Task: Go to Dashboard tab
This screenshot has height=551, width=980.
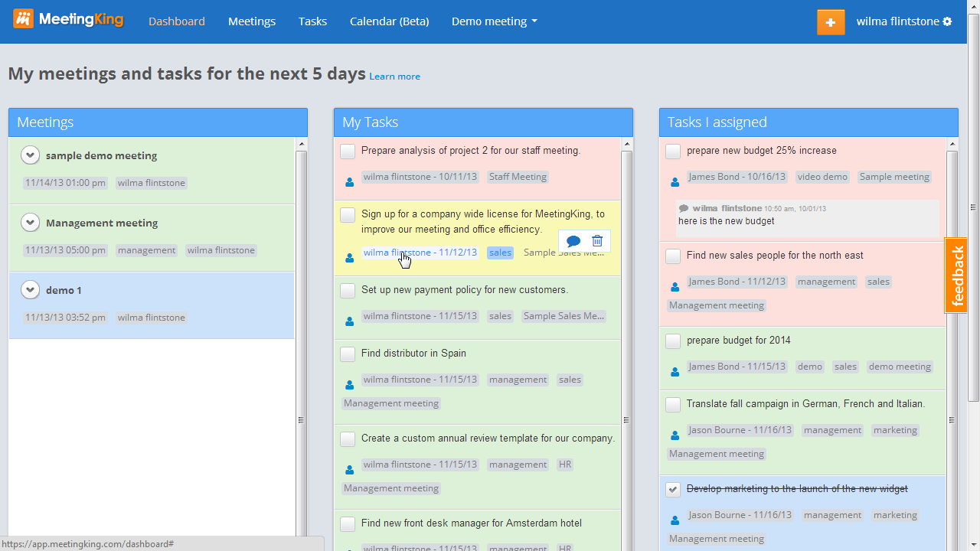Action: [177, 21]
